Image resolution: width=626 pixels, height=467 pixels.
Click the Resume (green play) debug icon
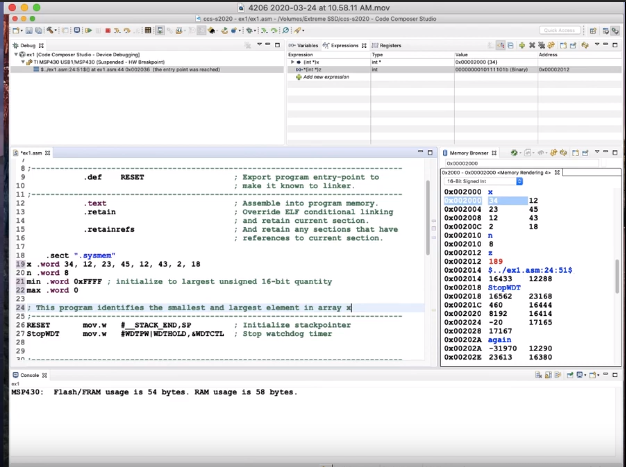click(88, 30)
